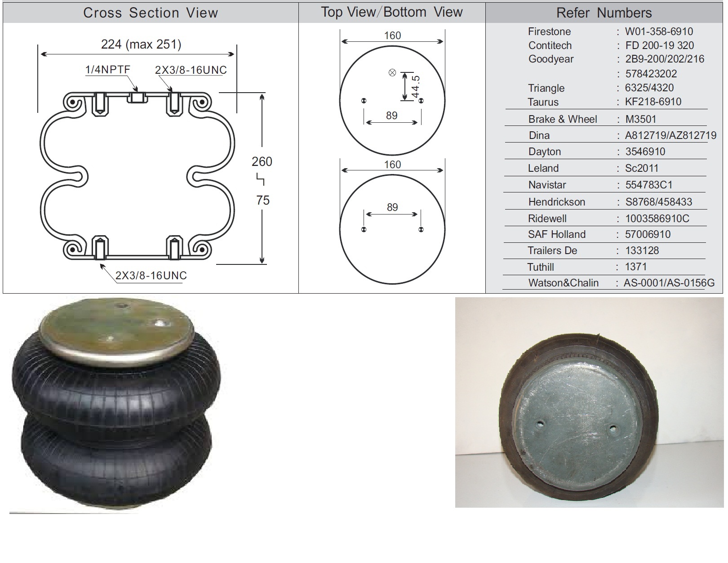Click the bottom view 160 diameter label

(392, 165)
